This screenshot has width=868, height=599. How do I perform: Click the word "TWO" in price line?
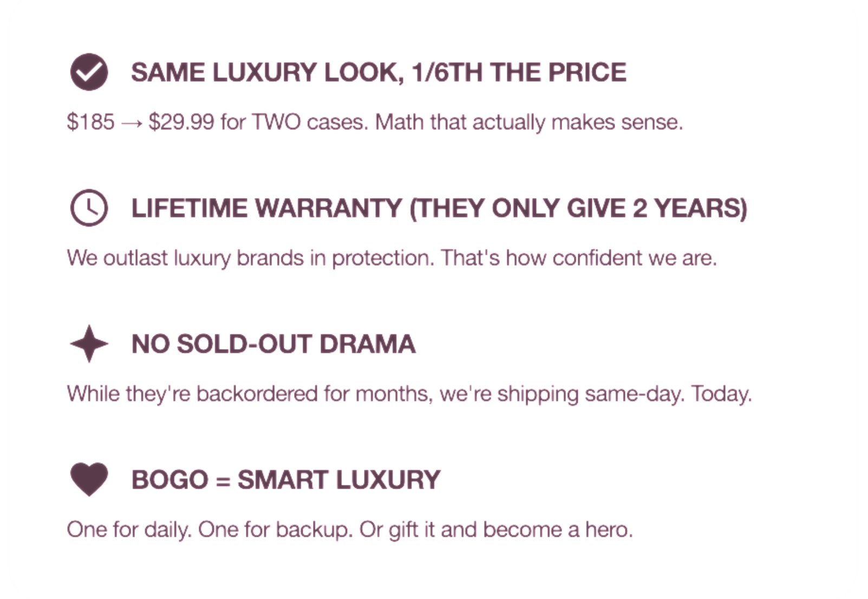click(276, 122)
